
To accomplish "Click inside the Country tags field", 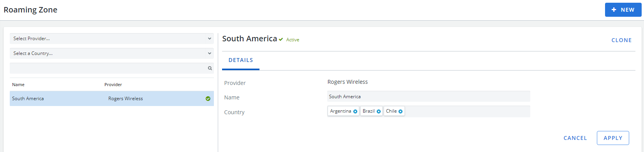I will (468, 111).
